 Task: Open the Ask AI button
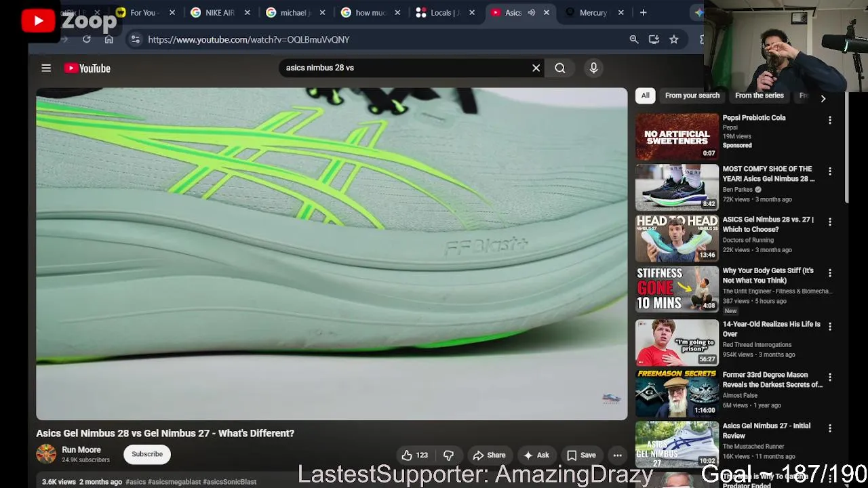(536, 455)
